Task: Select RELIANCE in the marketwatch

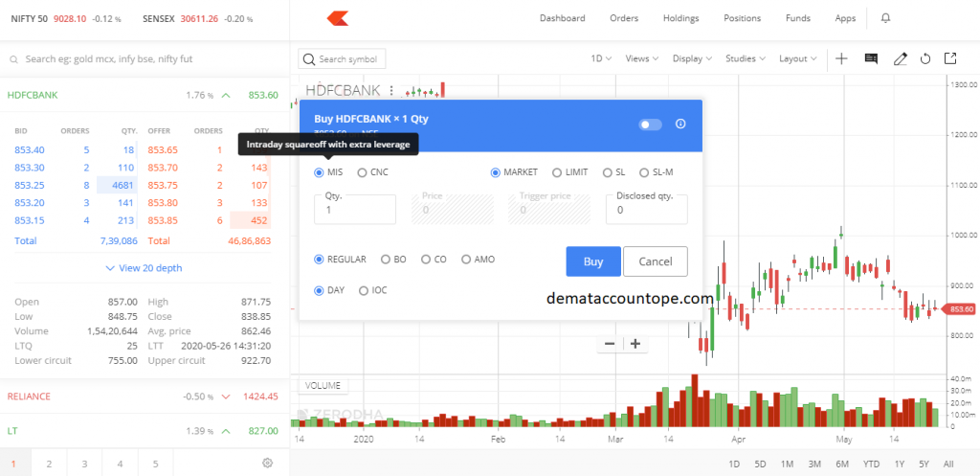Action: pyautogui.click(x=29, y=397)
